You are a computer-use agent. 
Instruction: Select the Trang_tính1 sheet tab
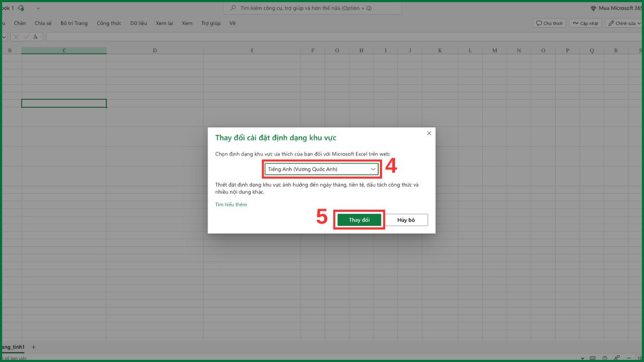coord(12,347)
